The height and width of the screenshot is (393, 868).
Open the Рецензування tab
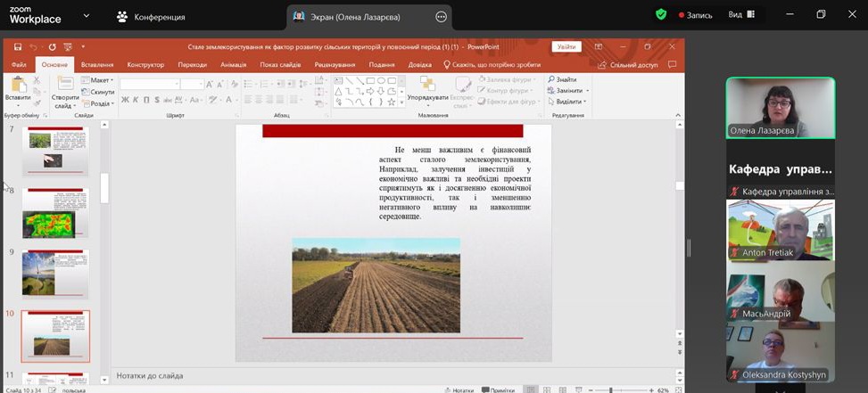pos(335,65)
